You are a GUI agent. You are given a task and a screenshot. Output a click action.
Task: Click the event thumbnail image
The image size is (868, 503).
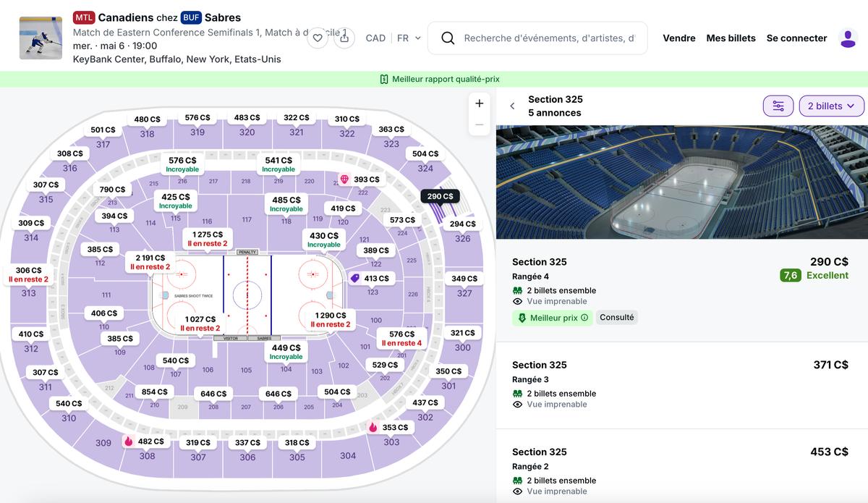(x=41, y=38)
